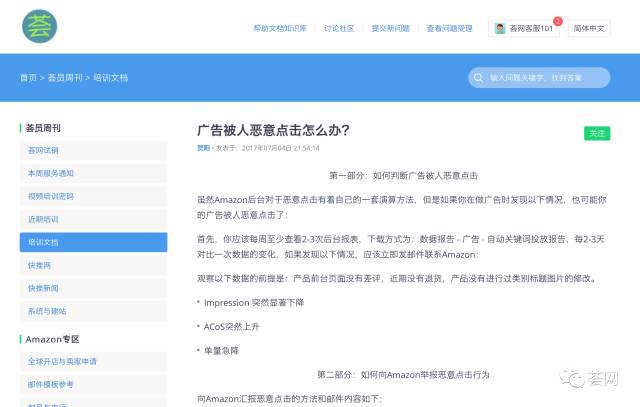Open 荟员周刊 breadcrumb link
The width and height of the screenshot is (640, 407).
[x=65, y=78]
